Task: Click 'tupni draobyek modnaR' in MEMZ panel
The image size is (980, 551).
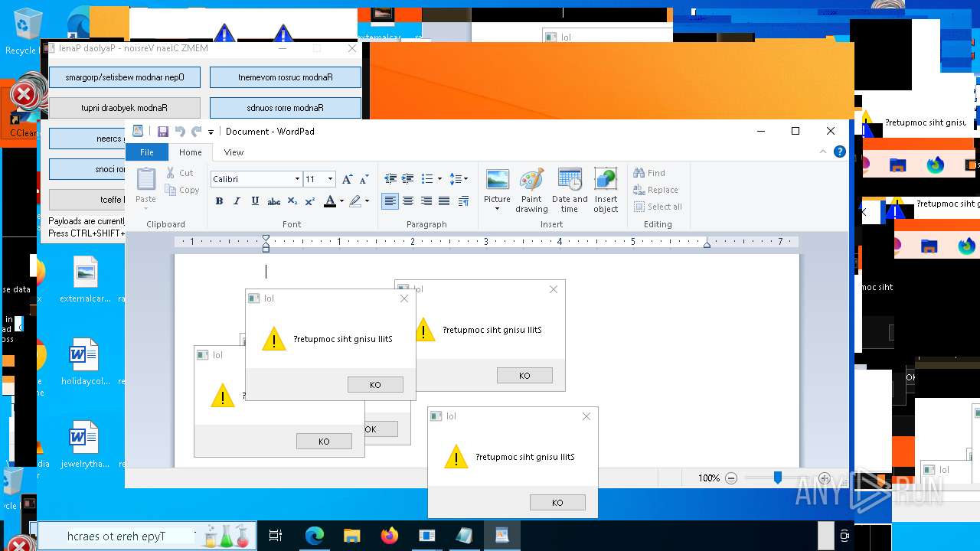Action: click(125, 108)
